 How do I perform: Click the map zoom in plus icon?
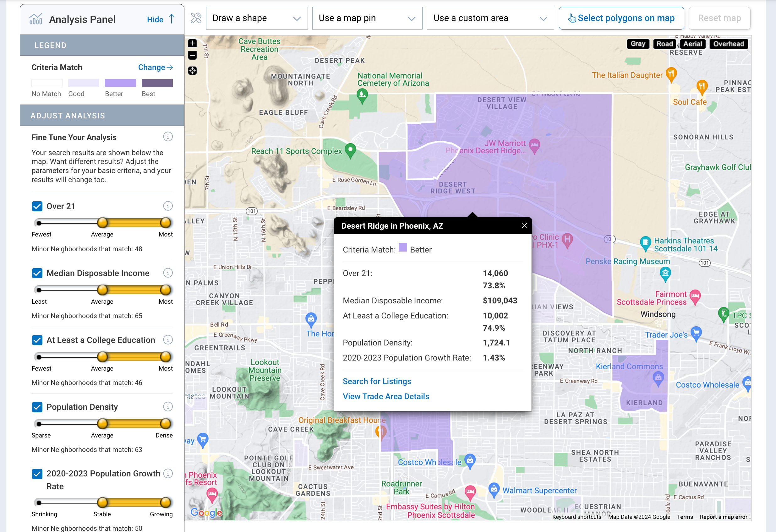tap(192, 43)
